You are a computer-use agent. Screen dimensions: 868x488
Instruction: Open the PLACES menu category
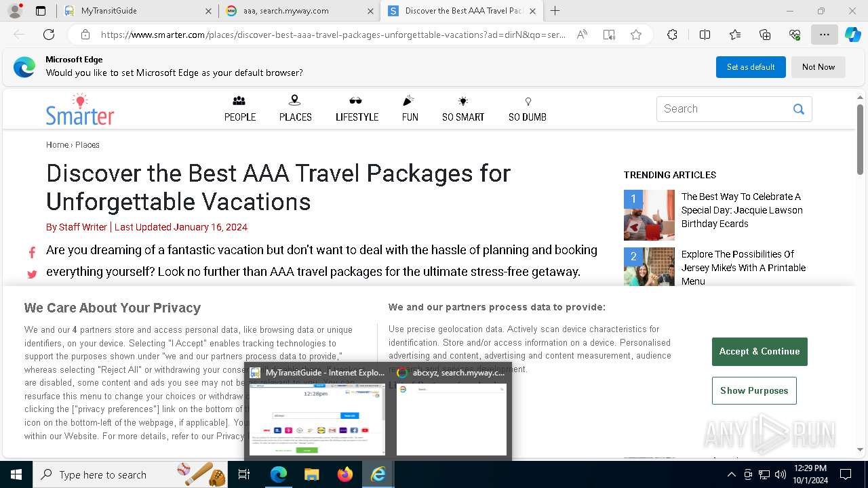point(295,108)
